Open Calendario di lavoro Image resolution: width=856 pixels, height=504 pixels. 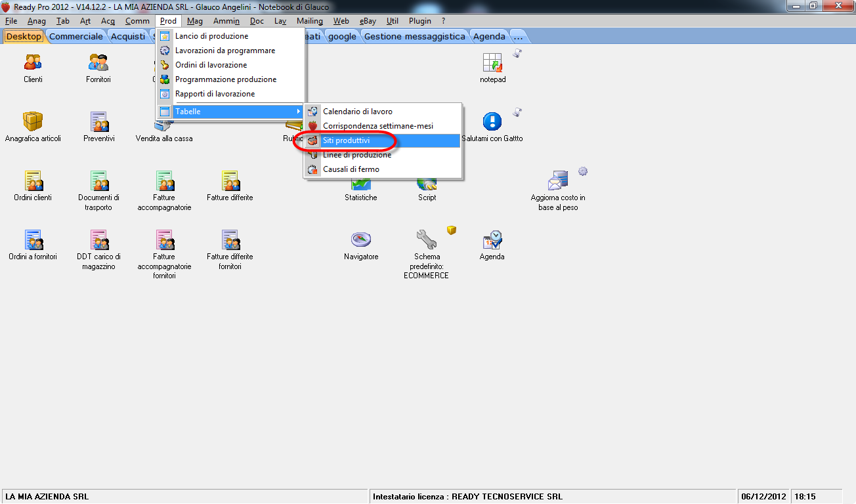tap(383, 112)
